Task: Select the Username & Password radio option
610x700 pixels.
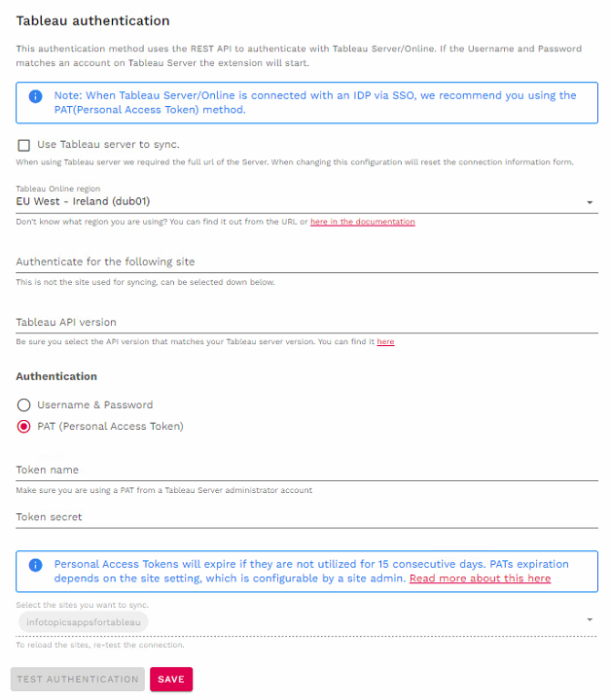Action: point(24,404)
